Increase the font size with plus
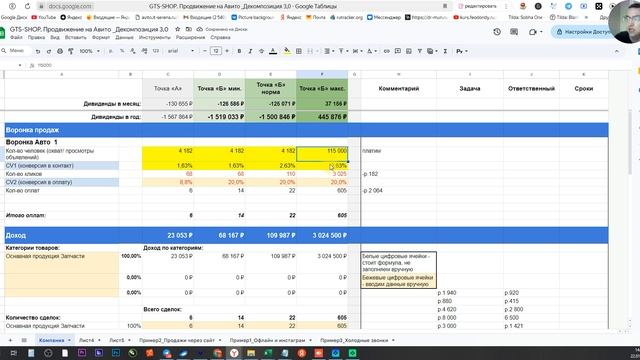Viewport: 640px width, 360px height. click(227, 51)
